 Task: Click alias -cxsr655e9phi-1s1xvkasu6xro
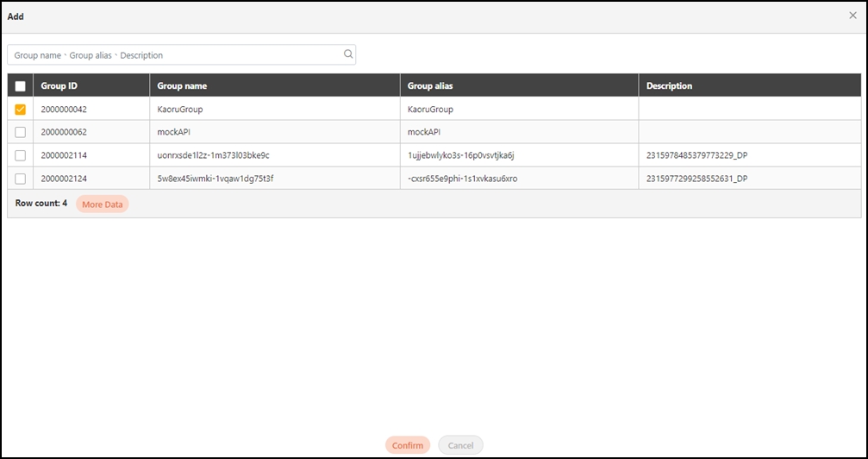[x=462, y=179]
